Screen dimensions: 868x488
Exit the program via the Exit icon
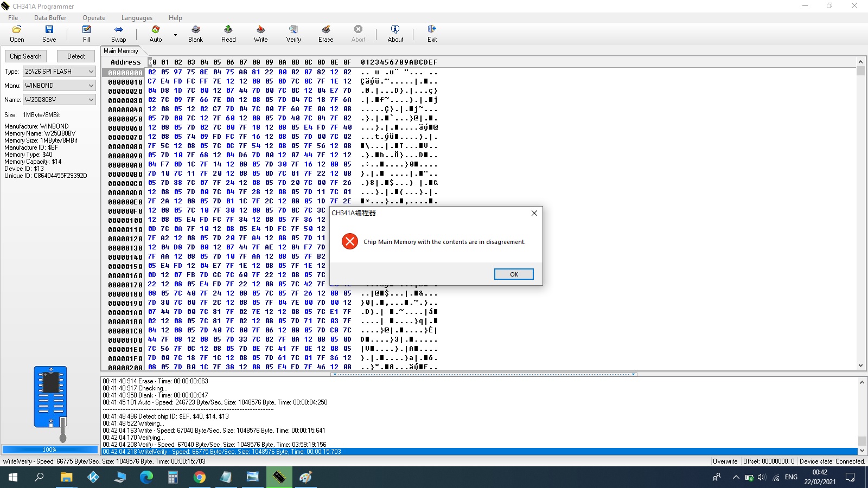(432, 33)
